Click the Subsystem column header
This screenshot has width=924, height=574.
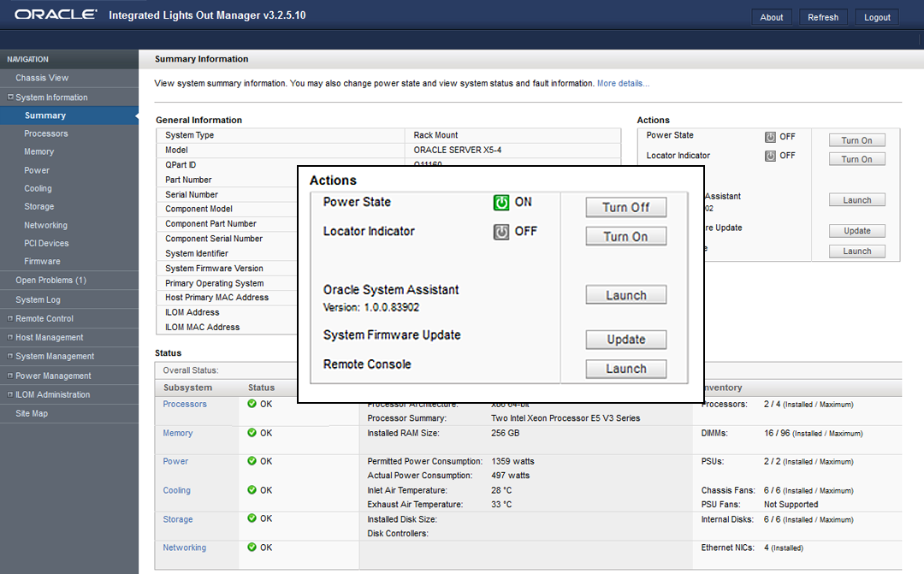(x=187, y=388)
